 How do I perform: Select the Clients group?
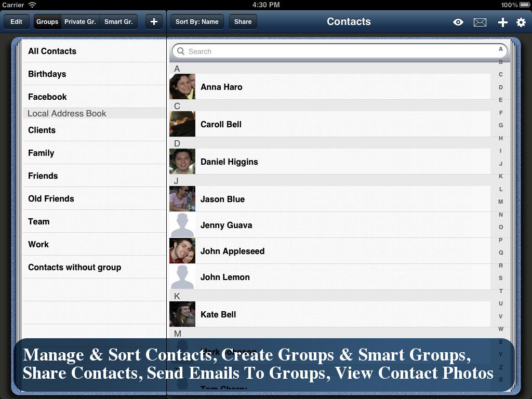[x=94, y=130]
